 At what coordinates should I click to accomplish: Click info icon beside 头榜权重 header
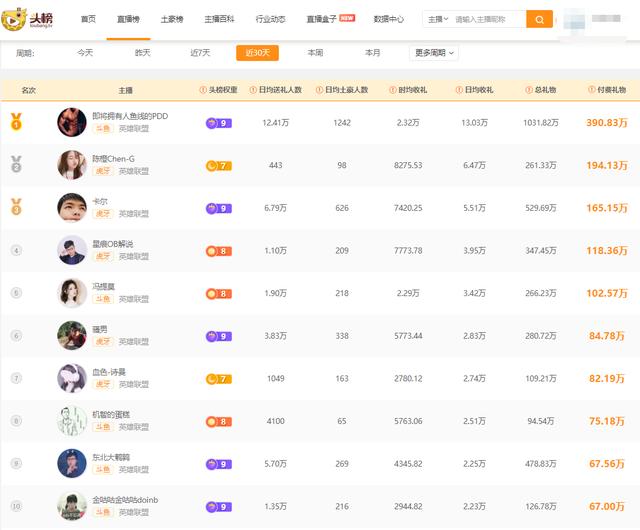(x=203, y=90)
